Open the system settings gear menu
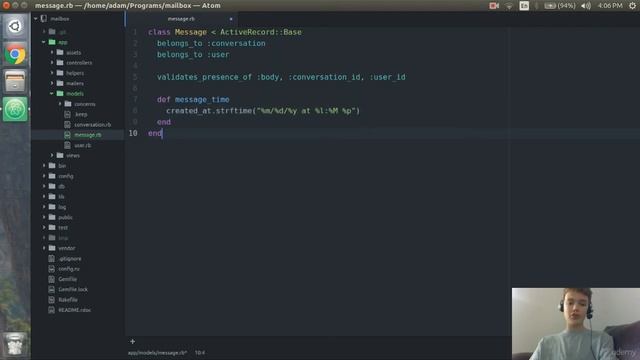Image resolution: width=640 pixels, height=360 pixels. click(x=632, y=6)
